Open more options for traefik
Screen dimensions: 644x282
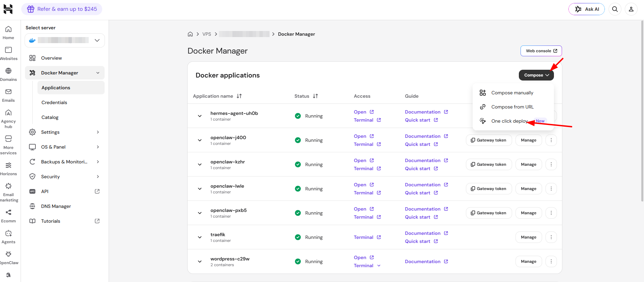click(x=551, y=237)
